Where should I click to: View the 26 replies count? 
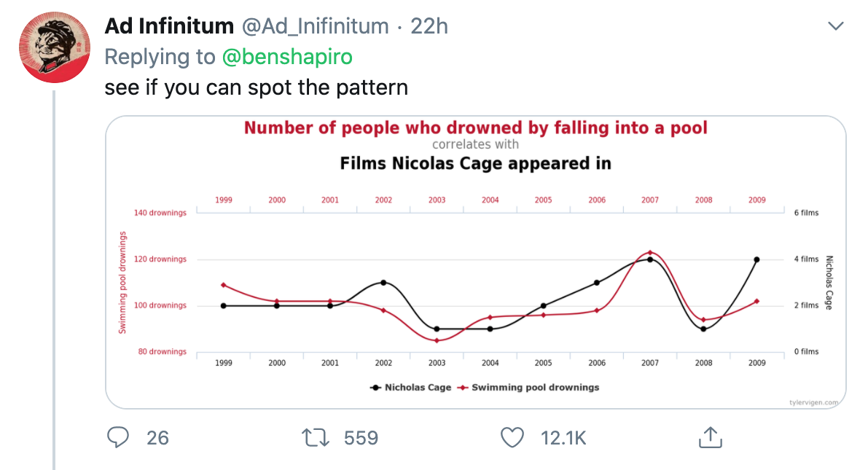(157, 438)
